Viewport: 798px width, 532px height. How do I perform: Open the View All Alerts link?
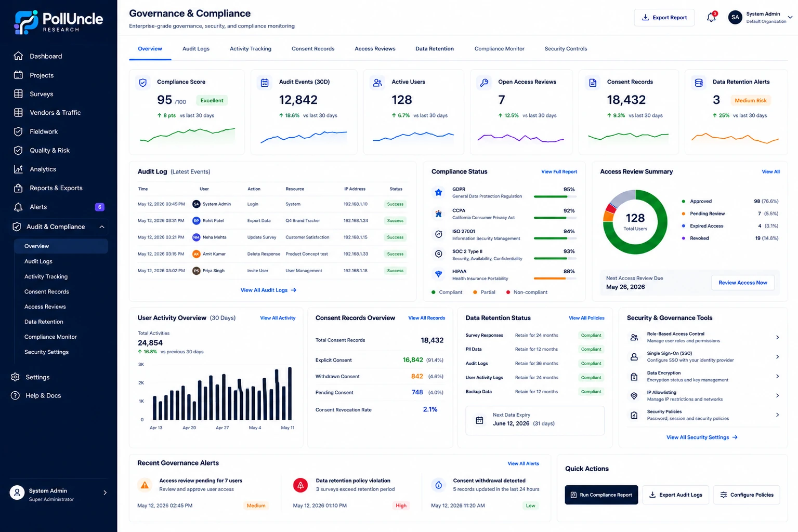[523, 463]
